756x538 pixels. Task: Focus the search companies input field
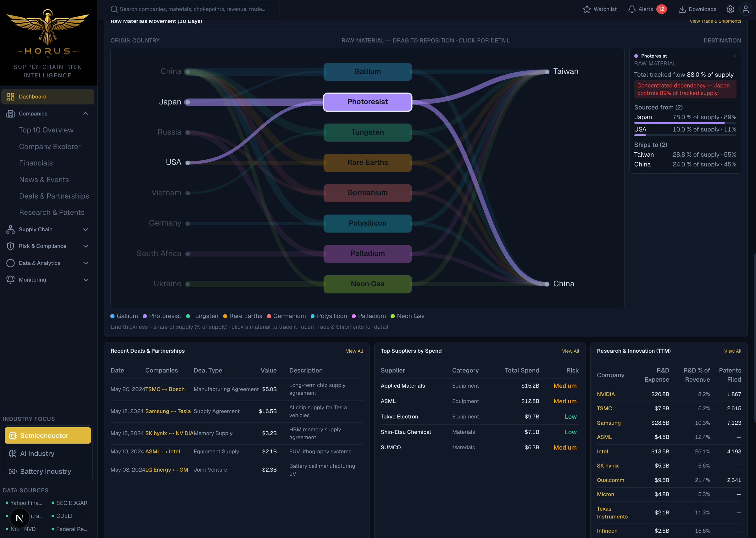(193, 9)
